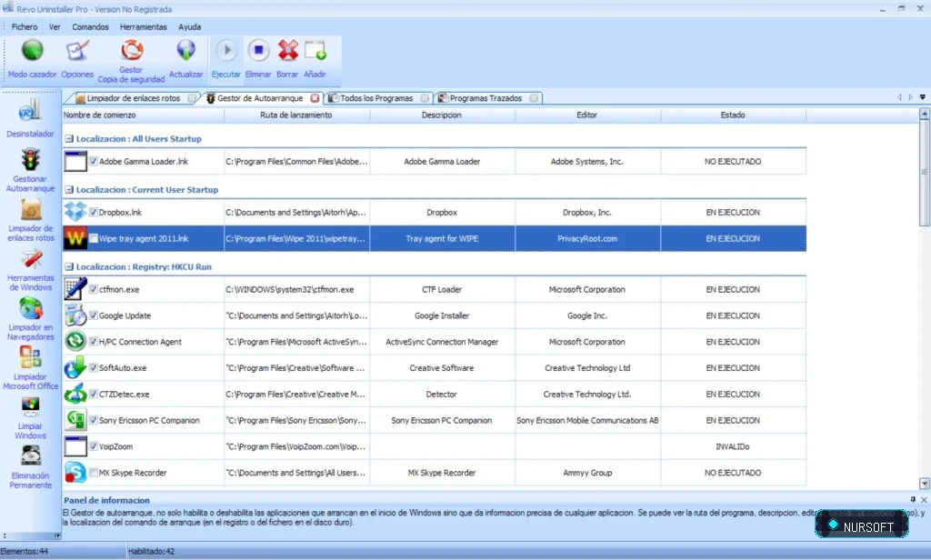This screenshot has height=560, width=931.
Task: Click the Google Update row icon
Action: [75, 315]
